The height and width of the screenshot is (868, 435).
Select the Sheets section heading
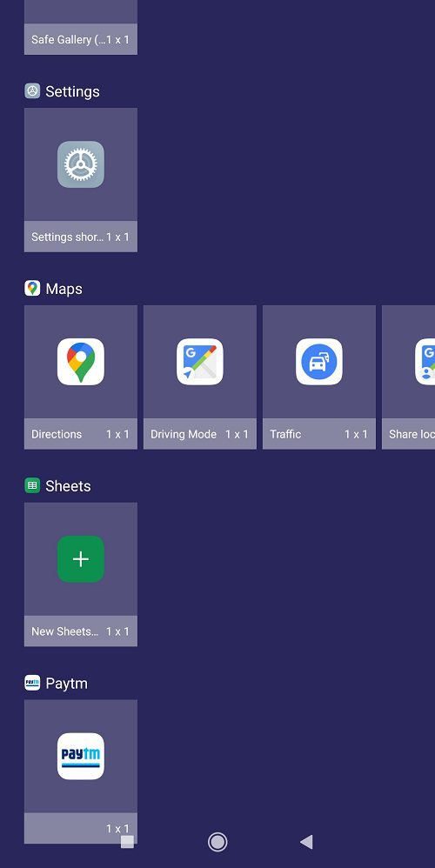(x=68, y=486)
